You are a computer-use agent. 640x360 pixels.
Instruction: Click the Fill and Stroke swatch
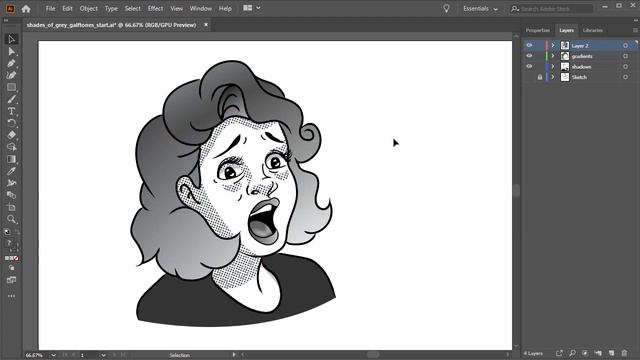pyautogui.click(x=11, y=244)
